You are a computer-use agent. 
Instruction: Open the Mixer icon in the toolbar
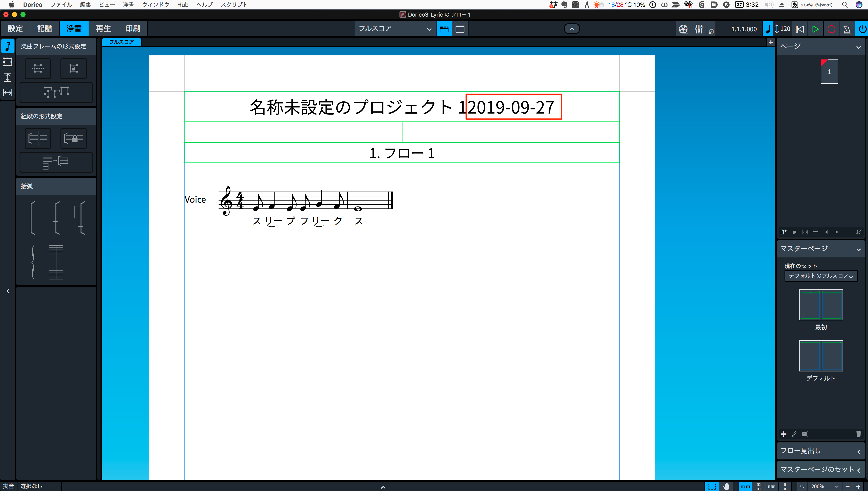click(x=698, y=29)
